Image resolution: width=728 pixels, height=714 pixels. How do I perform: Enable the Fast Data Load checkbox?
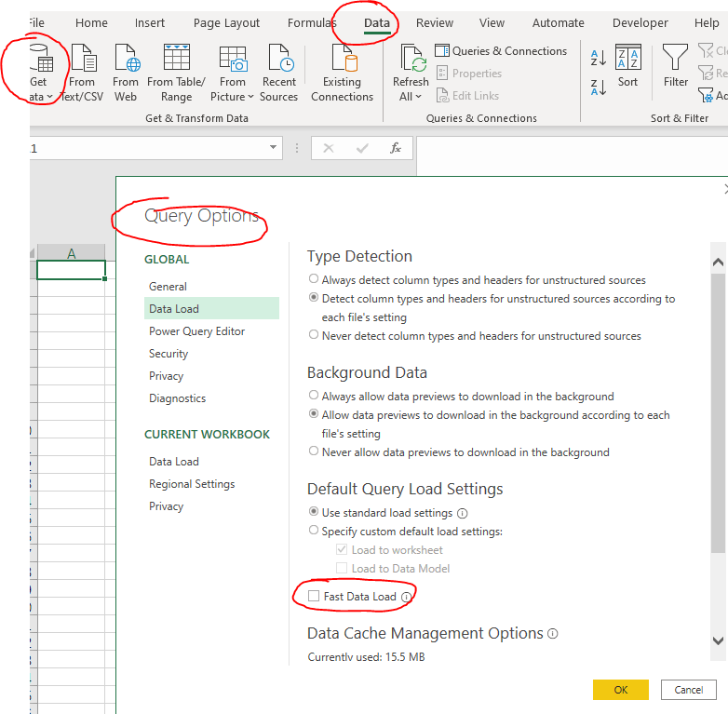click(x=314, y=596)
